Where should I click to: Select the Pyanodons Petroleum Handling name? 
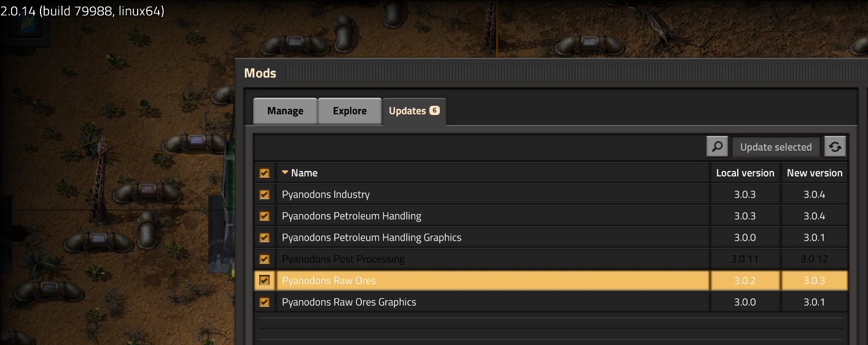(x=351, y=216)
